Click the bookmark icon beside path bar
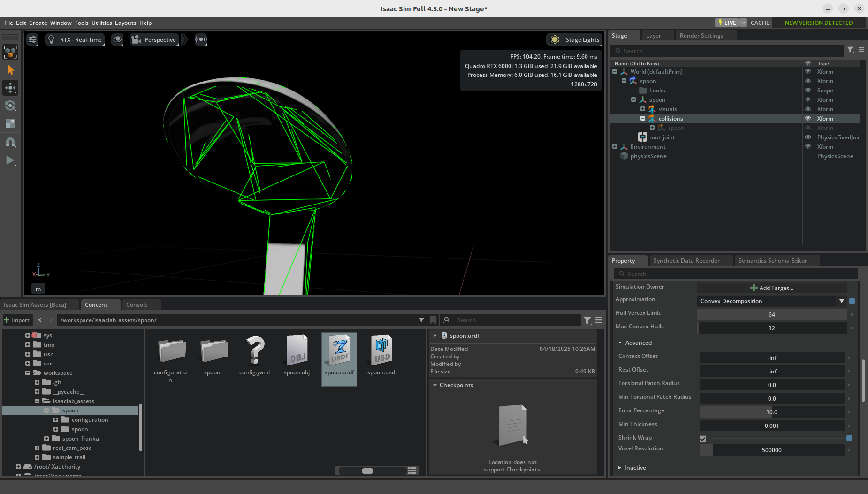The height and width of the screenshot is (494, 868). click(x=433, y=320)
